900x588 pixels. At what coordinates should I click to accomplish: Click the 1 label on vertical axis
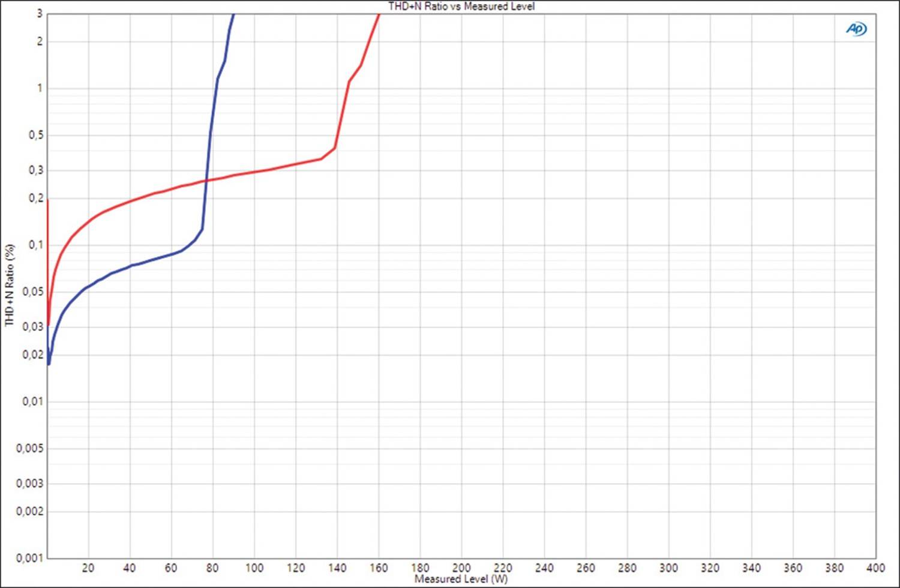40,88
